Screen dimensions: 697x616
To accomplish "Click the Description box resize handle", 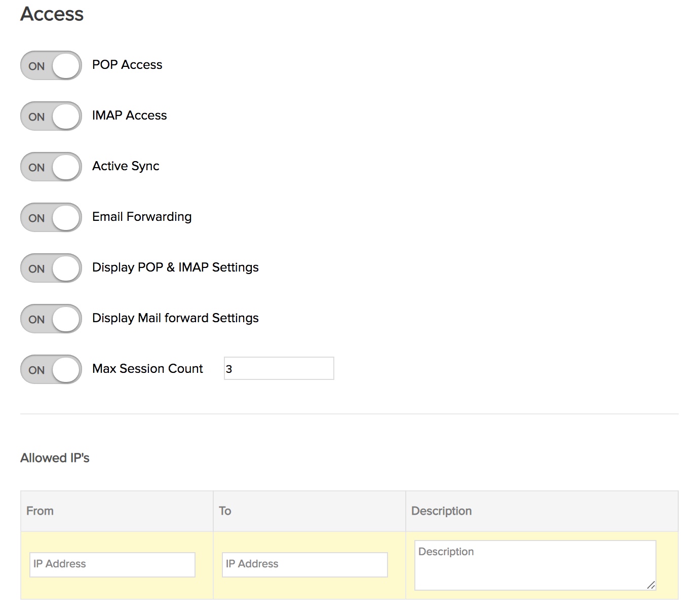I will pos(651,586).
